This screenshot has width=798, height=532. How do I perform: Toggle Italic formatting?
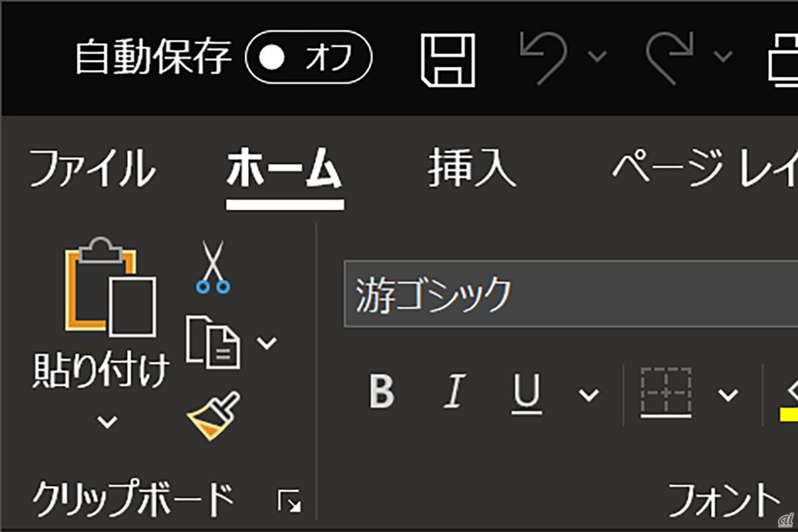454,391
